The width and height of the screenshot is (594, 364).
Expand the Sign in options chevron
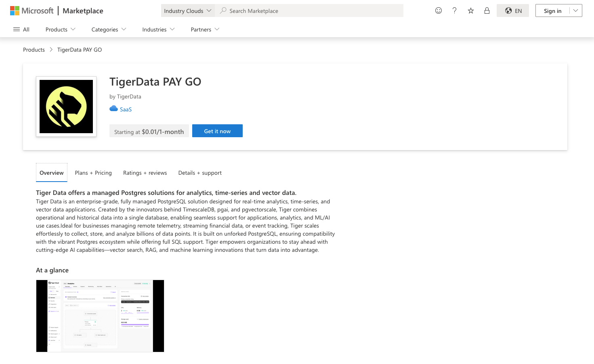click(x=576, y=10)
